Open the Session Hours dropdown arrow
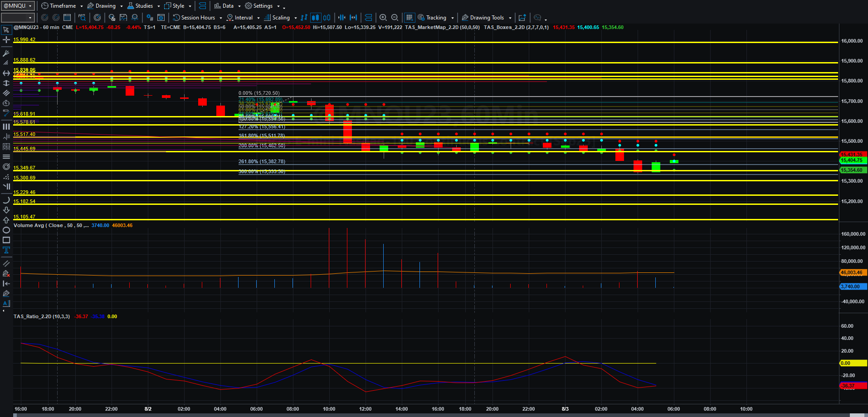 point(221,18)
